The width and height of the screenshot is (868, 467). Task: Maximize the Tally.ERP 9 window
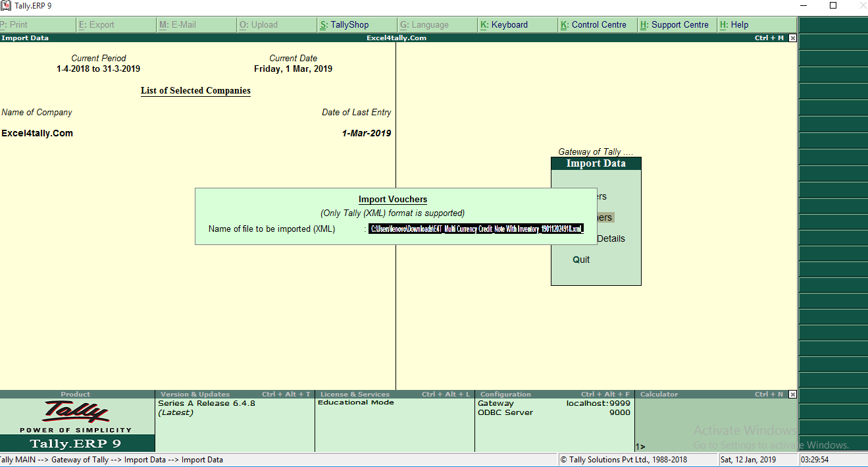click(x=832, y=5)
